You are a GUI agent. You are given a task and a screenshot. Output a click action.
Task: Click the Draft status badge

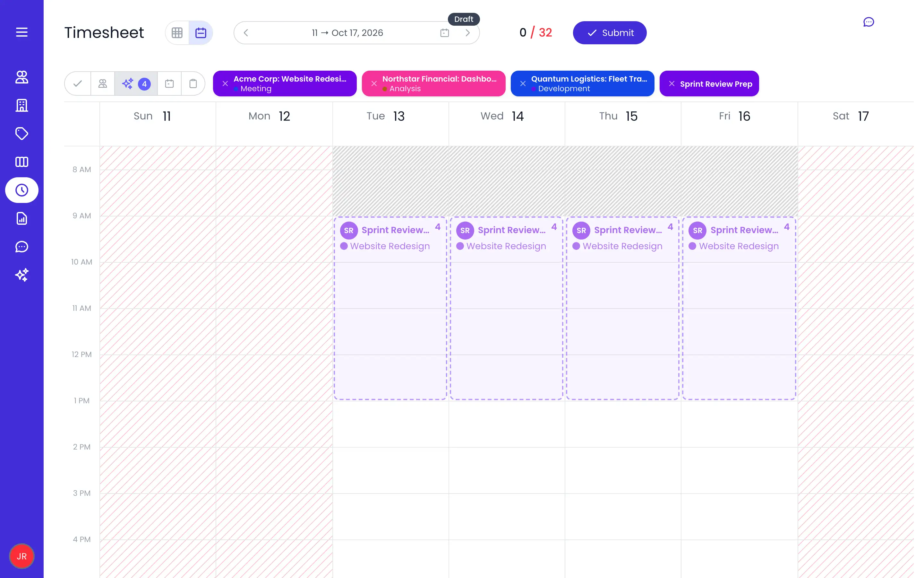point(464,19)
